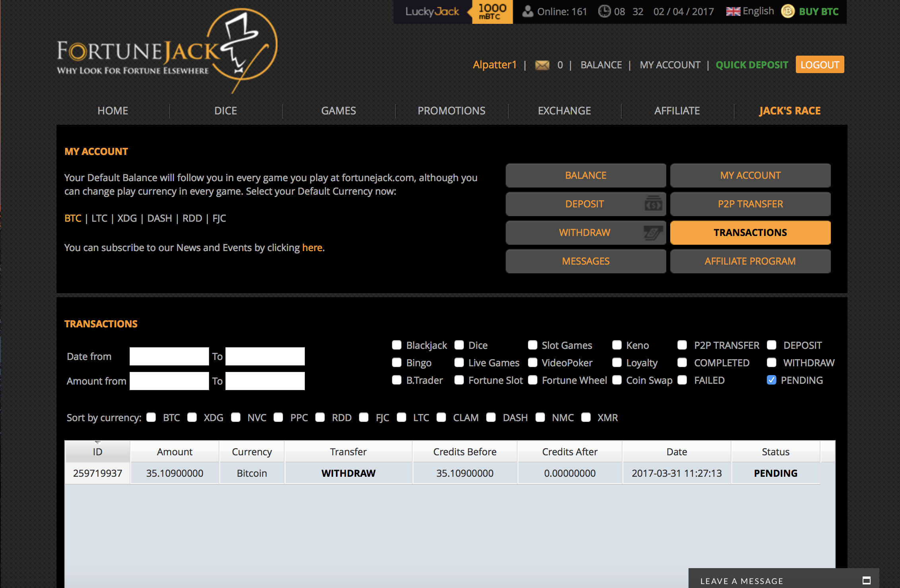The height and width of the screenshot is (588, 900).
Task: Click the 'here' subscribe link
Action: pos(312,248)
